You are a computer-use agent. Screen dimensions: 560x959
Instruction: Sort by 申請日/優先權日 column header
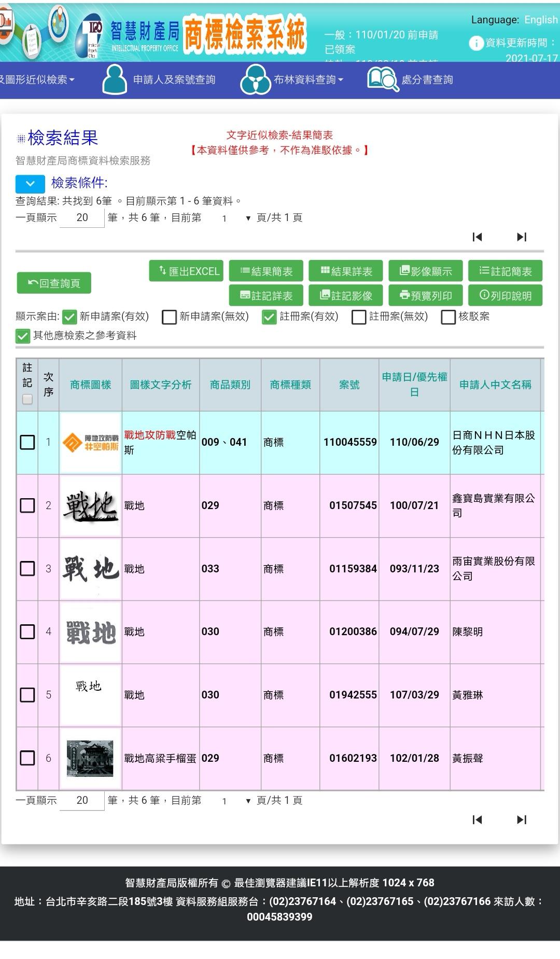(x=414, y=385)
